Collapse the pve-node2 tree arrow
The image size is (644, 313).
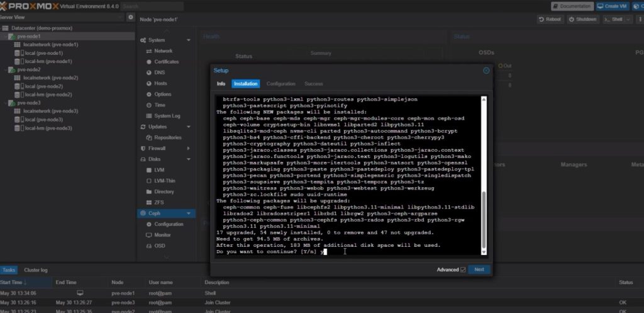click(5, 69)
